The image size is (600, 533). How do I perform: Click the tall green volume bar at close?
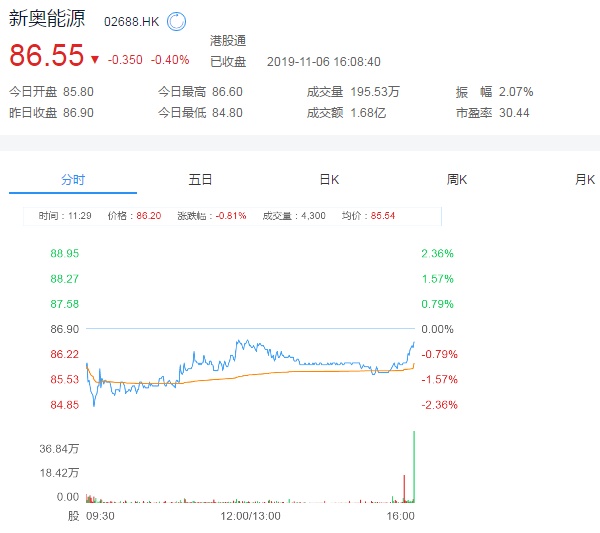[x=413, y=465]
